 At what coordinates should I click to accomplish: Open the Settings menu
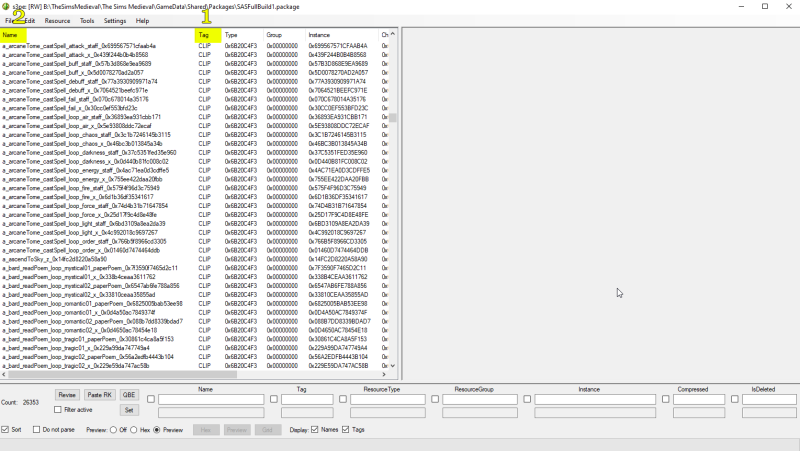click(x=115, y=20)
